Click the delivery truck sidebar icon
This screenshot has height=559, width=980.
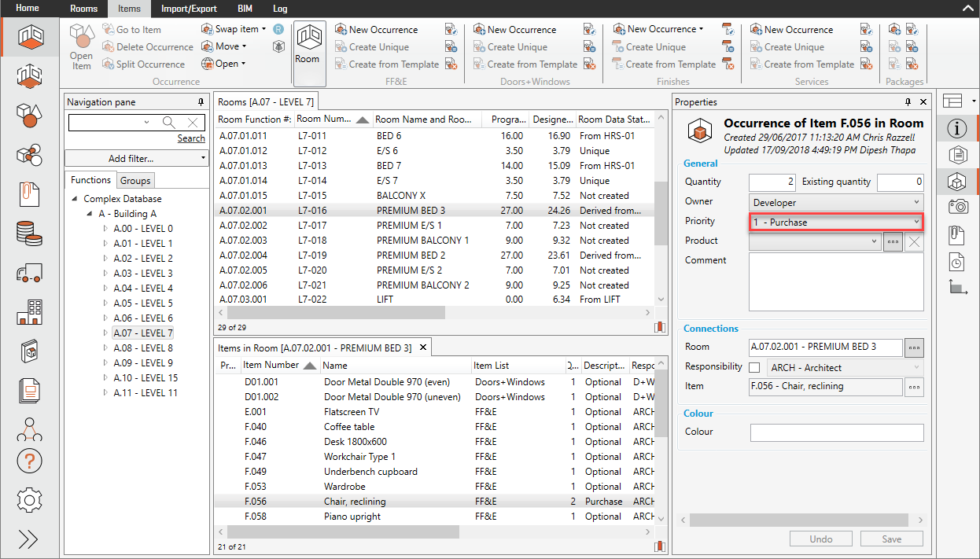29,273
